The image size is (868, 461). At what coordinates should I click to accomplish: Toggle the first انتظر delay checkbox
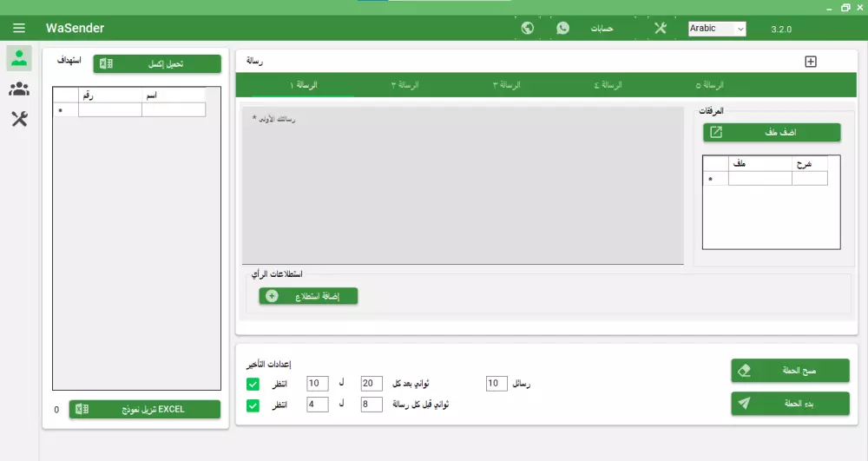tap(253, 384)
